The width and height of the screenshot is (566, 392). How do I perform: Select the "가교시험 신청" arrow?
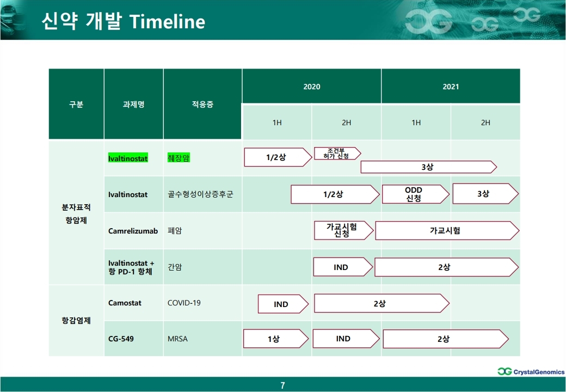[343, 230]
